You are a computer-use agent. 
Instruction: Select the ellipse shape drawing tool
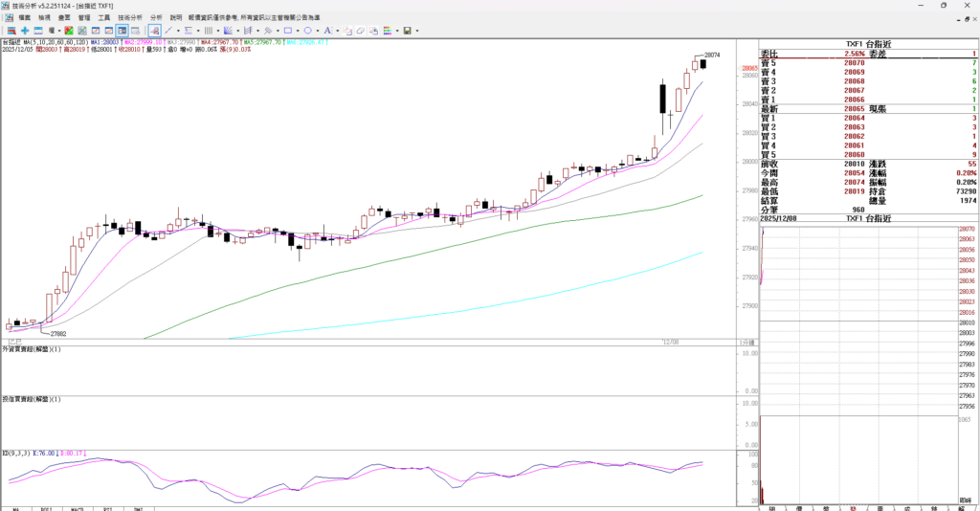click(x=307, y=31)
